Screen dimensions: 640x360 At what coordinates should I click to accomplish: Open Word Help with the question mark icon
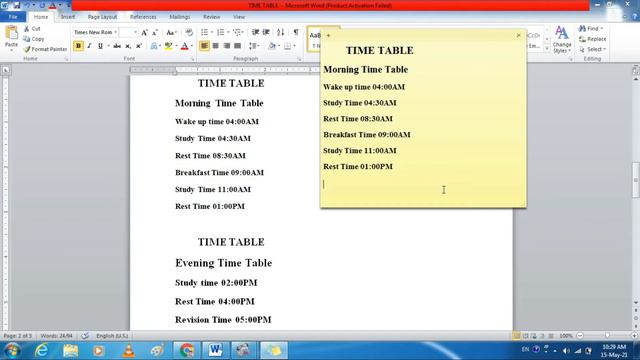636,17
